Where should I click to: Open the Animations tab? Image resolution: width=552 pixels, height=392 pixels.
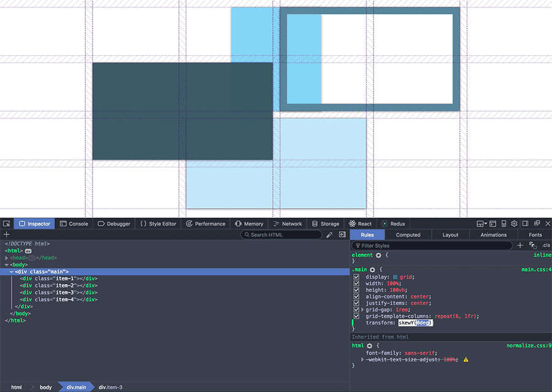pos(494,235)
